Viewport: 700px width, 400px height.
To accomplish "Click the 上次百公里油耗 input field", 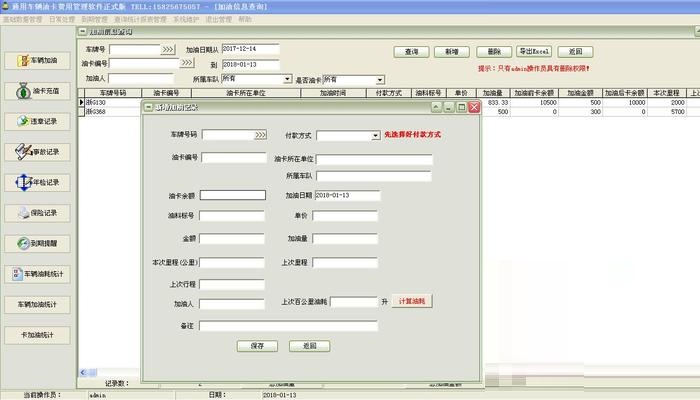I will tap(354, 302).
